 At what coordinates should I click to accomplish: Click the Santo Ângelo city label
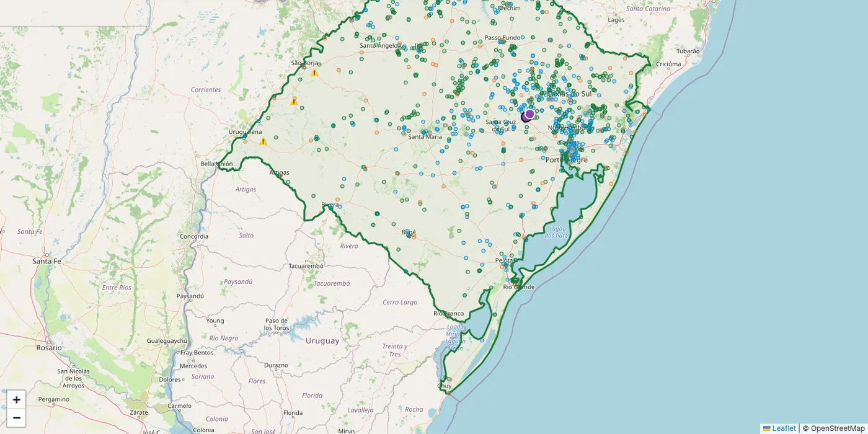click(x=378, y=45)
